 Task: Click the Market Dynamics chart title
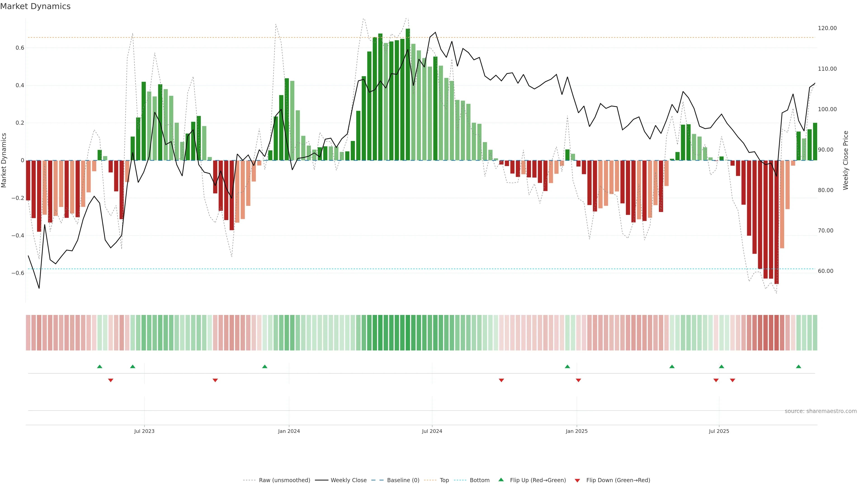coord(35,6)
